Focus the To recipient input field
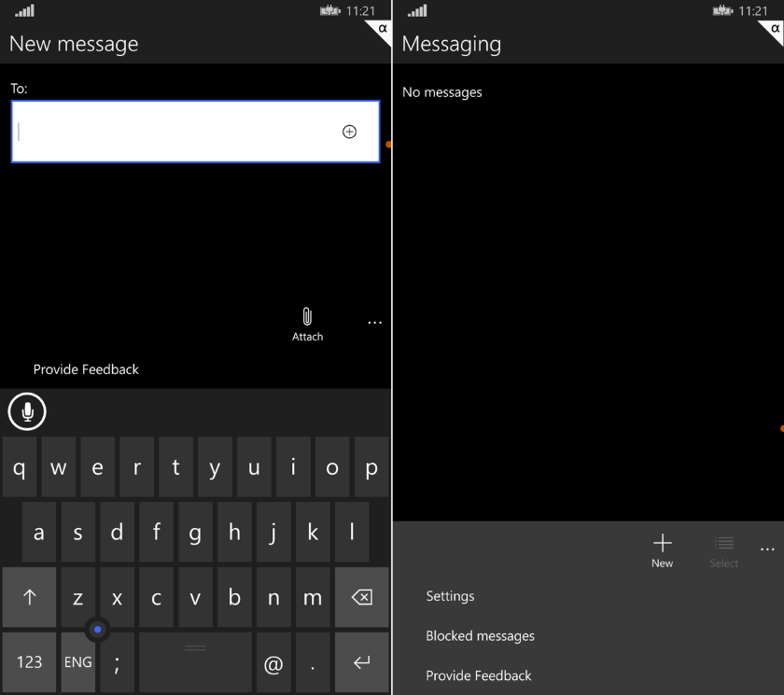784x695 pixels. coord(177,132)
